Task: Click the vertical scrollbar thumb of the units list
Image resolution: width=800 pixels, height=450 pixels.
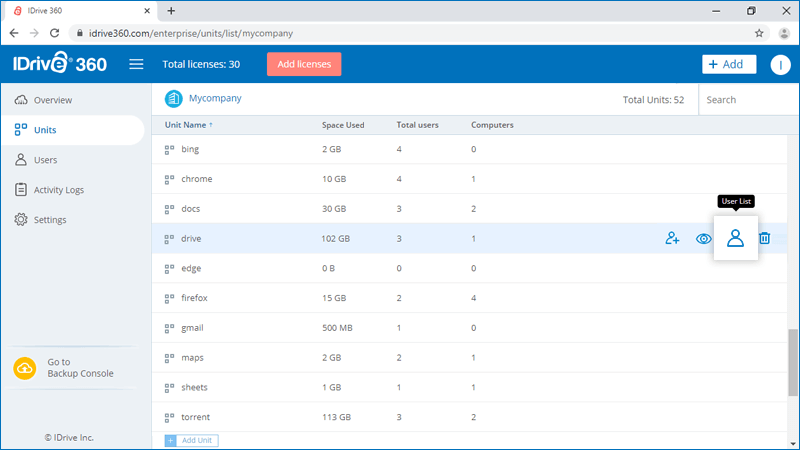Action: 792,362
